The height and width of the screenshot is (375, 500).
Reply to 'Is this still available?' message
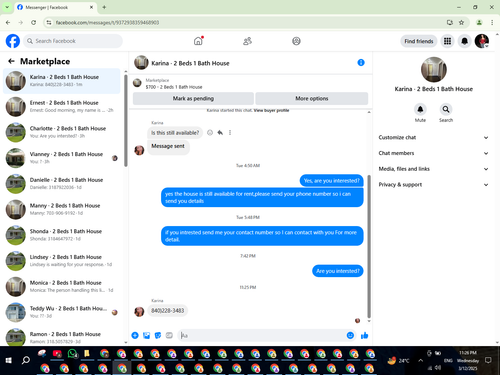point(220,133)
